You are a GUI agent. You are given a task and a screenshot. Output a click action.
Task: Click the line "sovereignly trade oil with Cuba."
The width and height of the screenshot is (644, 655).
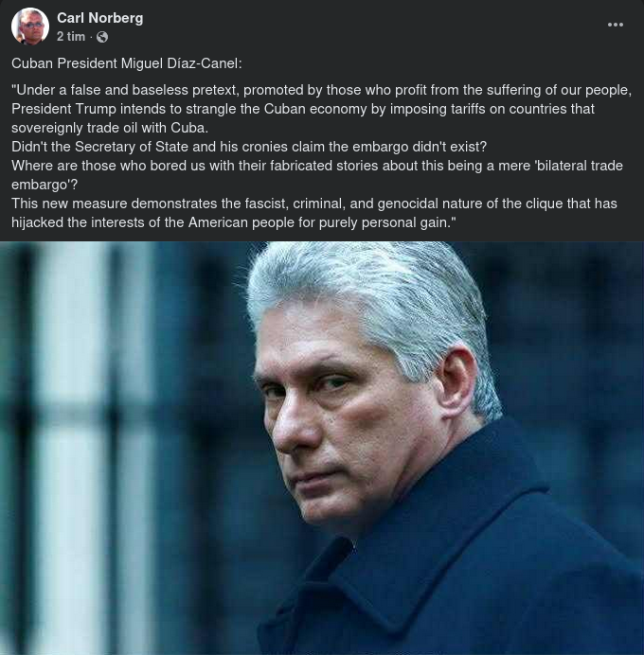(x=110, y=128)
